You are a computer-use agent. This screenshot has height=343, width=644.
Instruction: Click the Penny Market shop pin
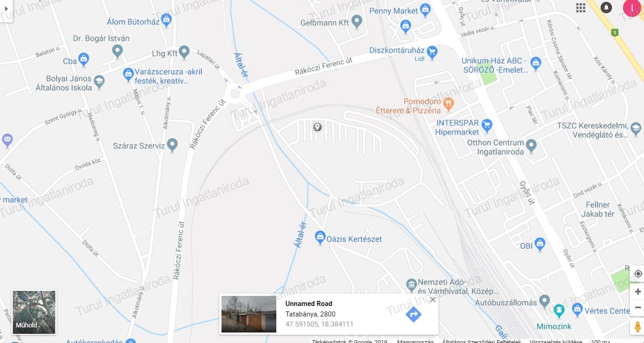pyautogui.click(x=425, y=9)
